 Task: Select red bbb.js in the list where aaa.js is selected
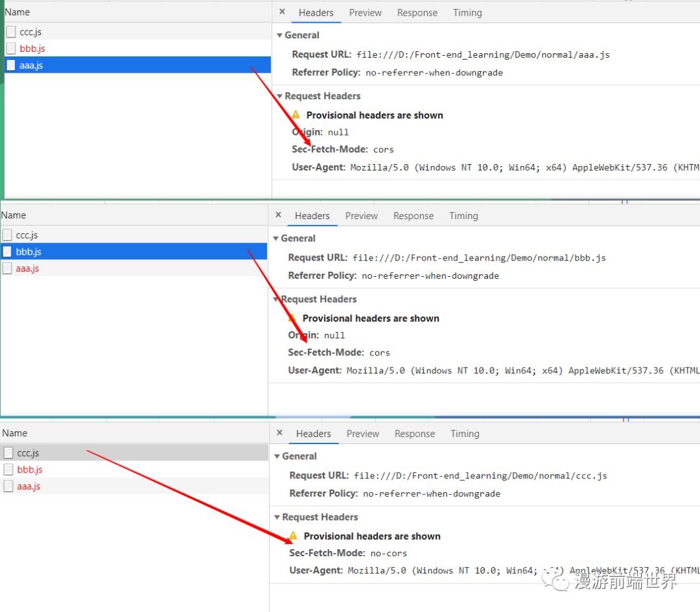pos(137,48)
